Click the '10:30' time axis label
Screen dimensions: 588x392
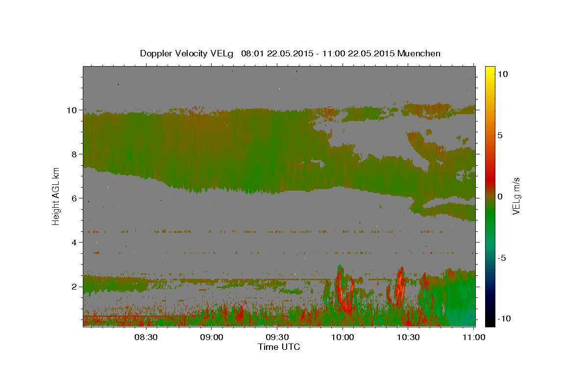coord(408,337)
